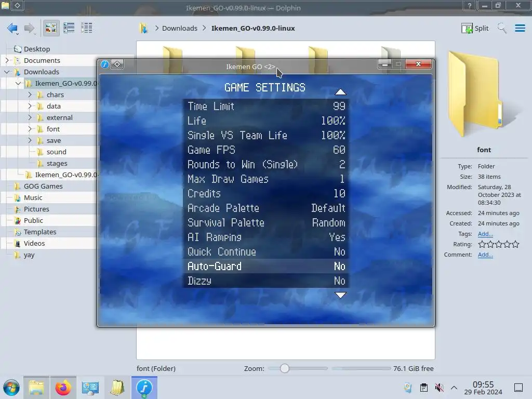Screen dimensions: 532x399
Task: Toggle the AI Ramping option
Action: tap(266, 237)
